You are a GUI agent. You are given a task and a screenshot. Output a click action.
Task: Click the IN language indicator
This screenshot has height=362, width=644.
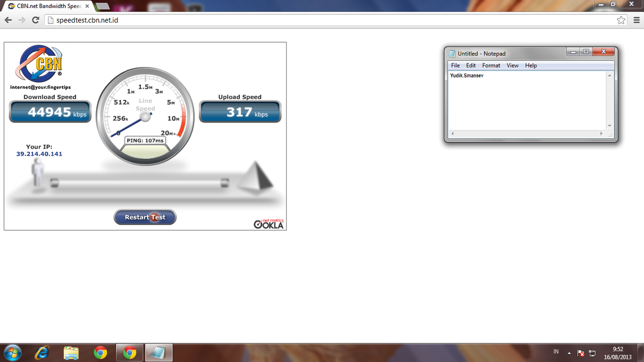coord(556,351)
